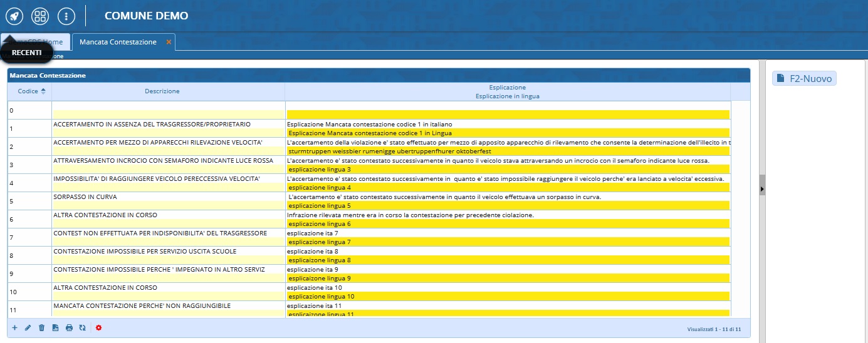Switch to the Mancata Contestazione tab
This screenshot has height=343, width=868.
[118, 42]
